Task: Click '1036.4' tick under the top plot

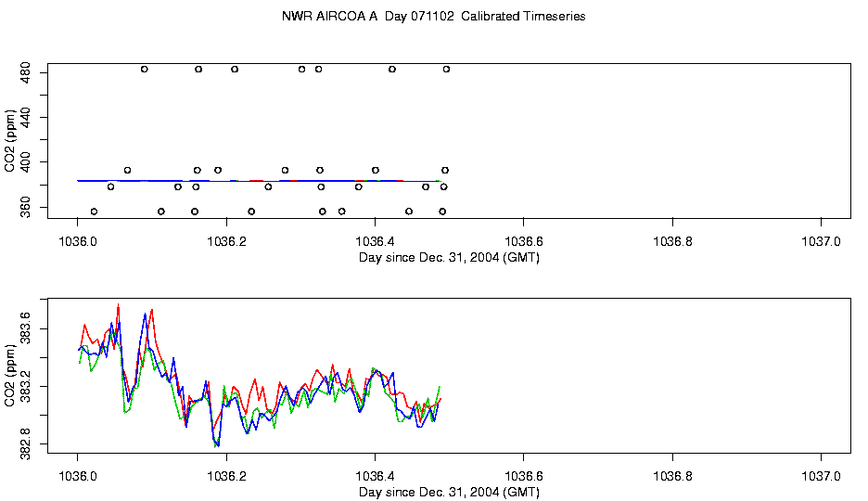Action: [x=375, y=241]
